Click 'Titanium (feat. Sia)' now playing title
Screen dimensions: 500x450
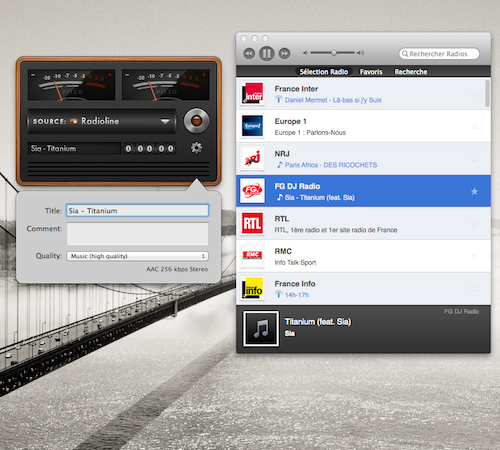(318, 322)
